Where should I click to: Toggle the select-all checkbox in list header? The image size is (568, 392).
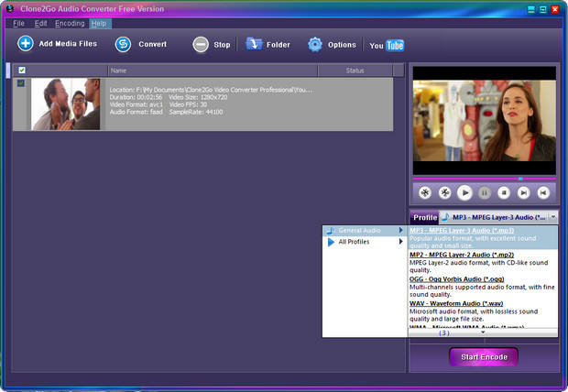(x=22, y=71)
